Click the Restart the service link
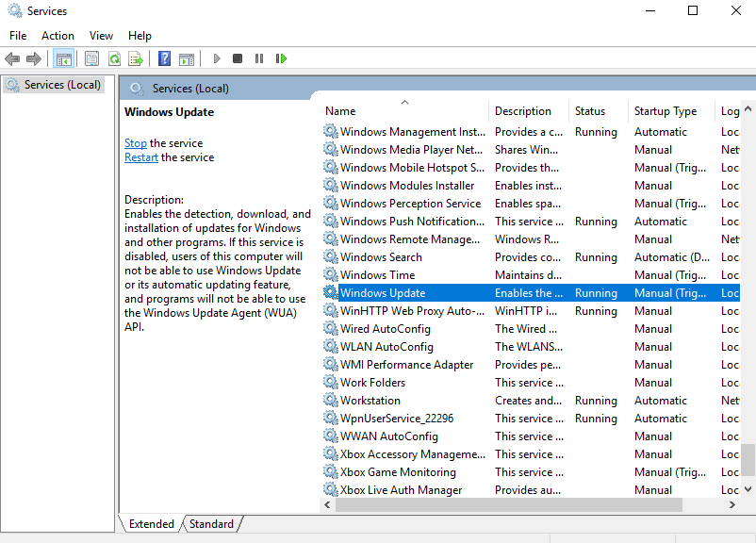756x543 pixels. [x=141, y=157]
